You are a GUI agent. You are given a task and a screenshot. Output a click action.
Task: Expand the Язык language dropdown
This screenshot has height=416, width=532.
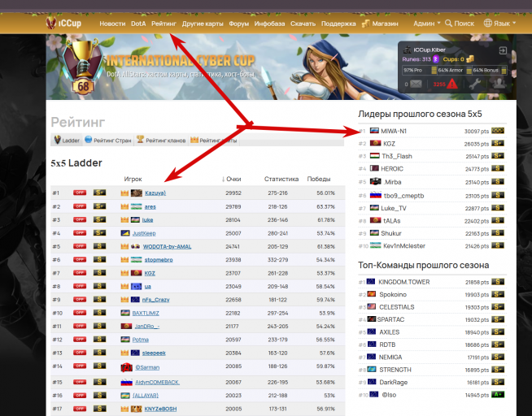[499, 24]
